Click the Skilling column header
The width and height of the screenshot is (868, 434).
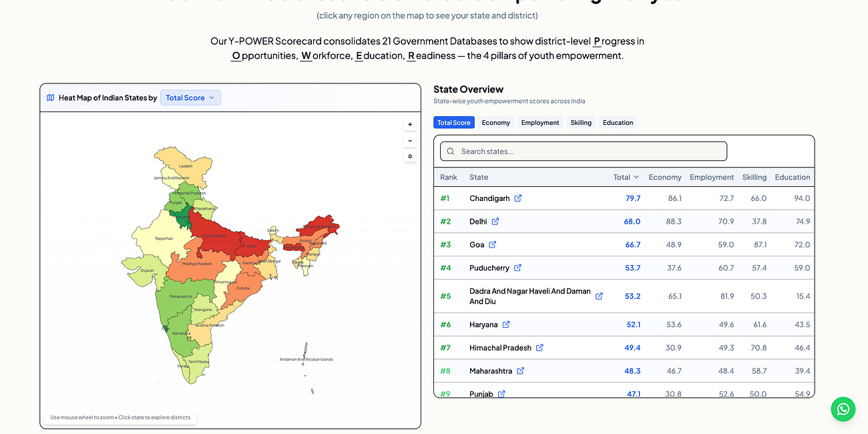[x=754, y=177]
